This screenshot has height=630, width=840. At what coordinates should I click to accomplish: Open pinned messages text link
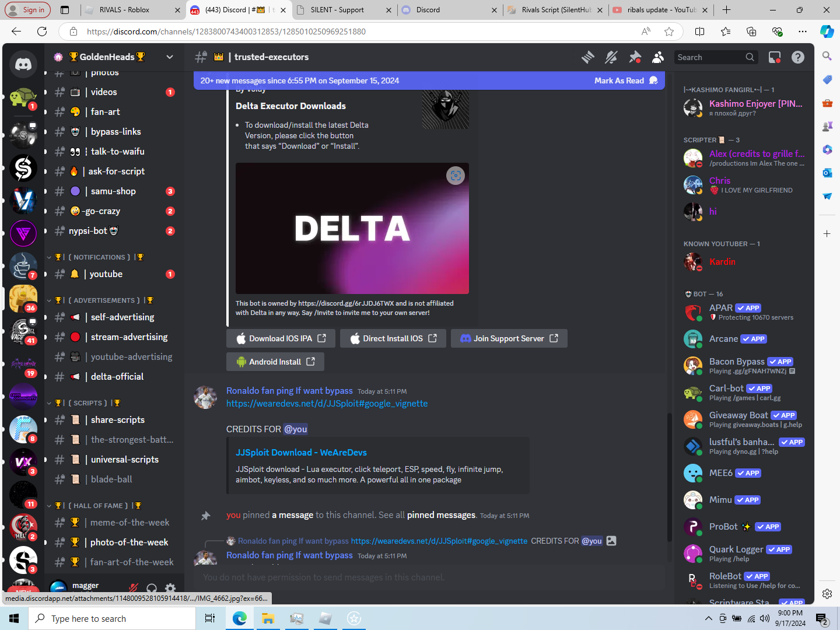441,515
